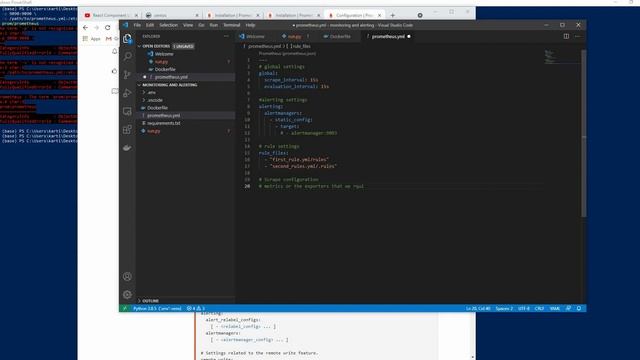Viewport: 640px width, 360px height.
Task: Click the Python interpreter version in status bar
Action: point(157,309)
